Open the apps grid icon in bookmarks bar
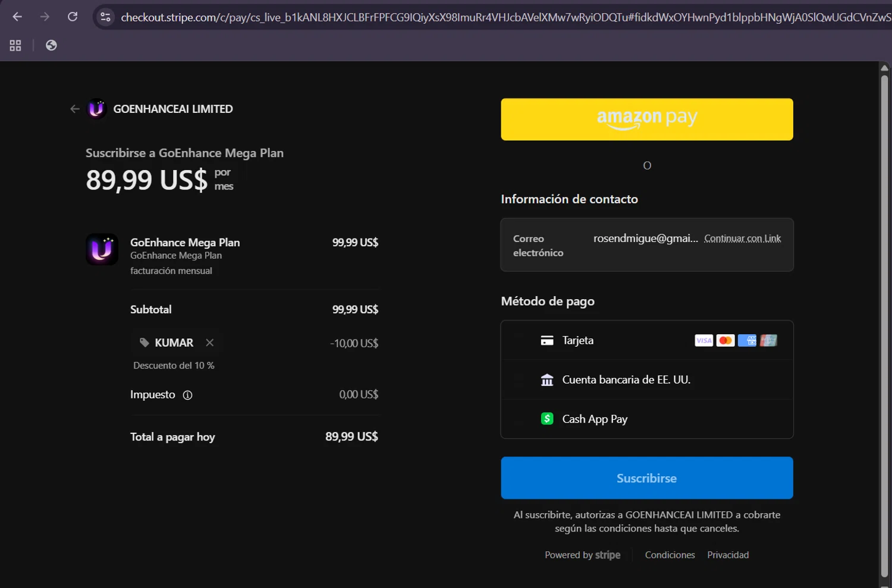Screen dimensions: 892x588 tap(15, 45)
